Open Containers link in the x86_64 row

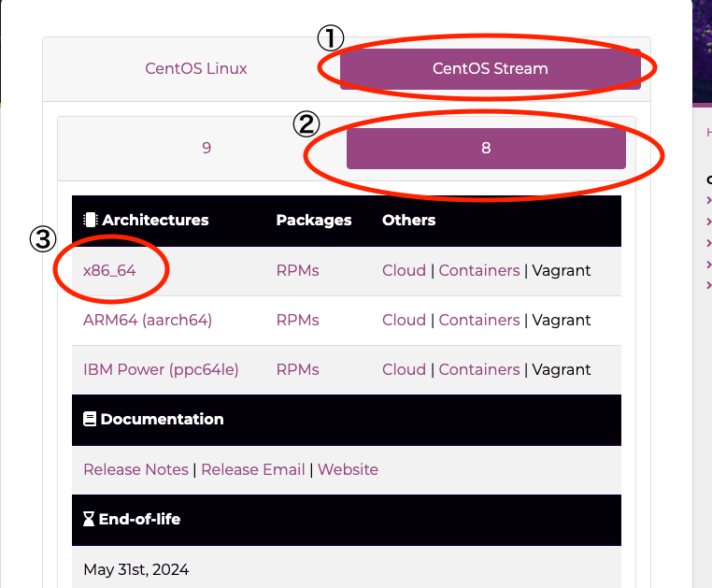pos(479,270)
